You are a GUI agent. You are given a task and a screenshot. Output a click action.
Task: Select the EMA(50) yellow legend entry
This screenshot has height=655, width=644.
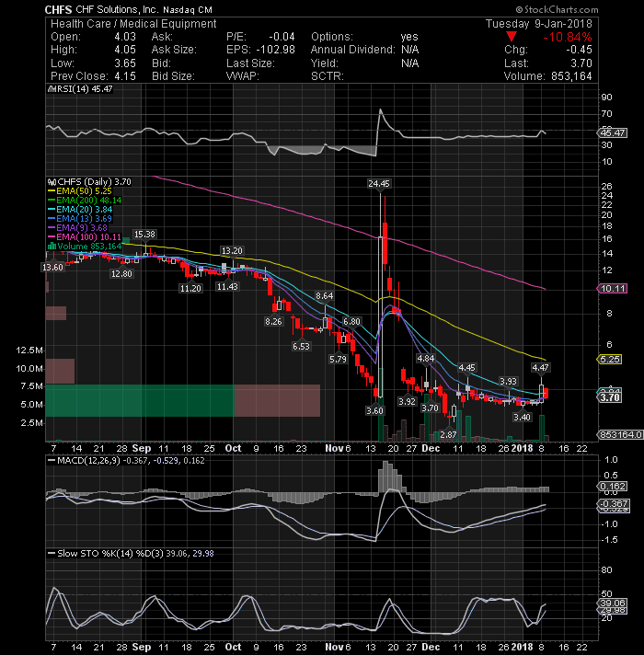point(80,191)
